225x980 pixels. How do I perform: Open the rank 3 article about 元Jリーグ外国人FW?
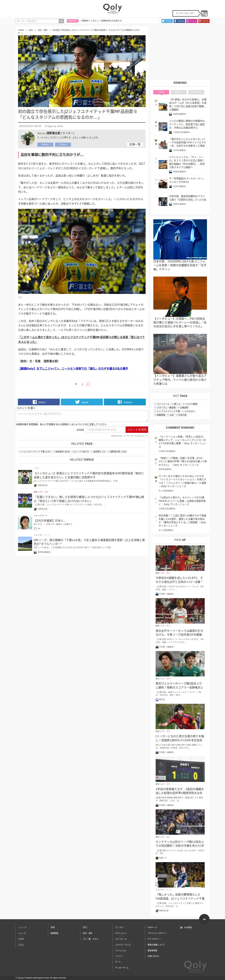[187, 142]
